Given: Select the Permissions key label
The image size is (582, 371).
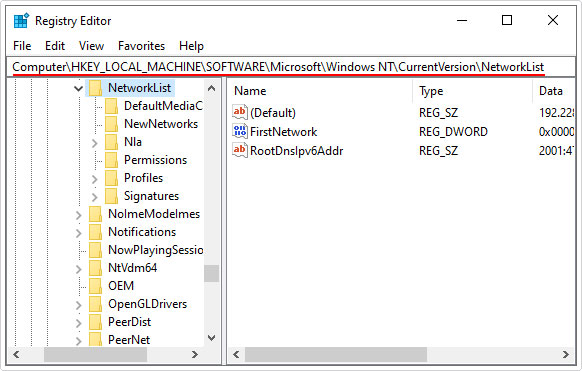Looking at the screenshot, I should tap(155, 160).
